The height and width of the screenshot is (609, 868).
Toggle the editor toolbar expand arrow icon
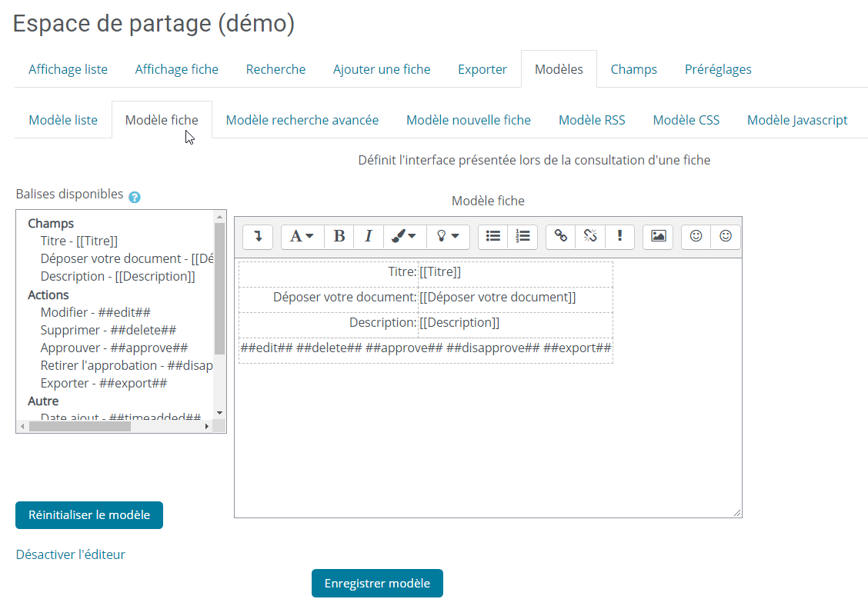[258, 237]
